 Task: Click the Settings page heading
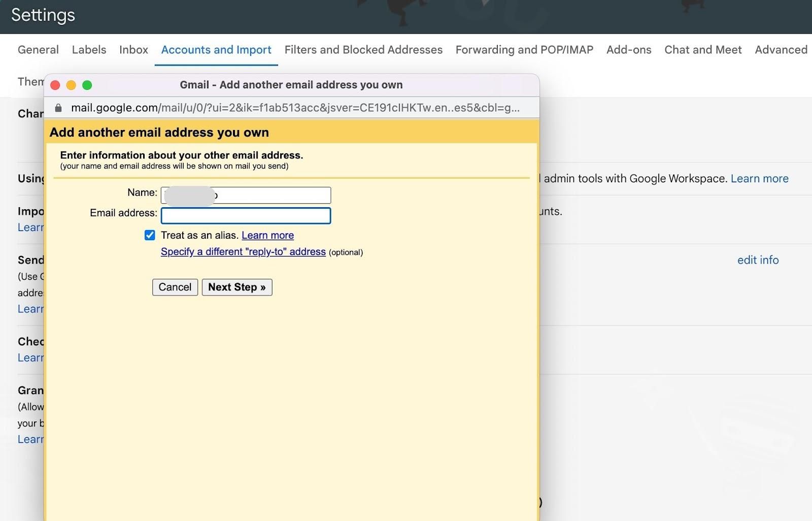(43, 15)
